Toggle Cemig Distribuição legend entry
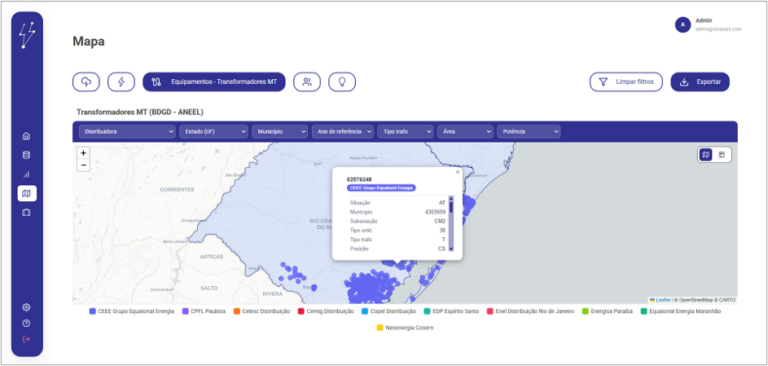 [326, 312]
